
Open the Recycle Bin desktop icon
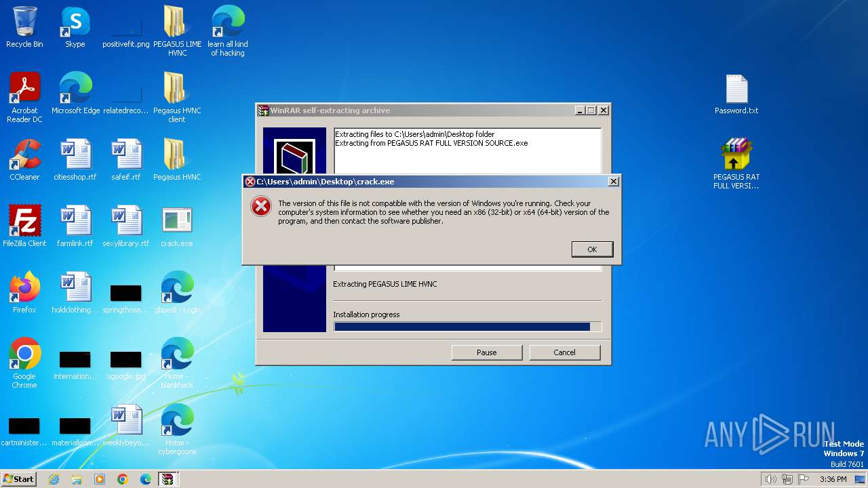click(x=24, y=27)
